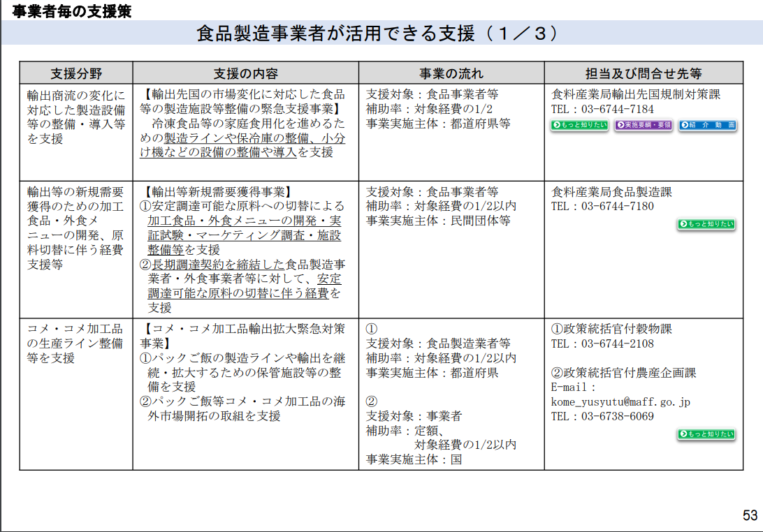The width and height of the screenshot is (763, 532).
Task: Open the purple 実施要綱・要領 button
Action: [x=644, y=125]
